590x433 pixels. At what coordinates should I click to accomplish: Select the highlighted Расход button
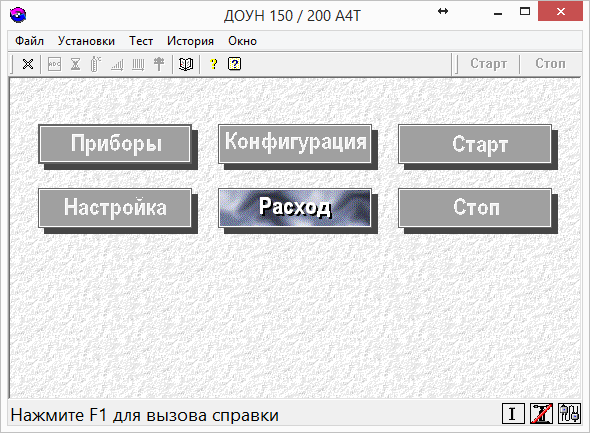[x=295, y=208]
